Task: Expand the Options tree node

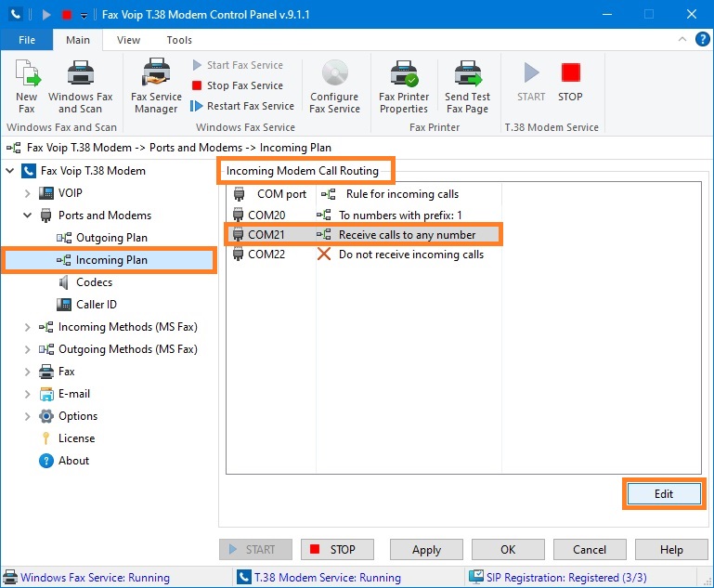Action: click(x=27, y=416)
